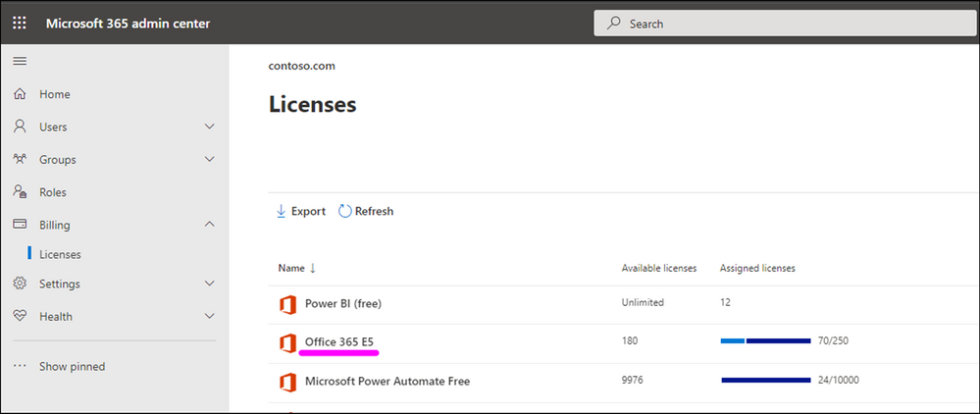This screenshot has width=980, height=414.
Task: Click the Show pinned ellipsis icon
Action: click(x=20, y=367)
